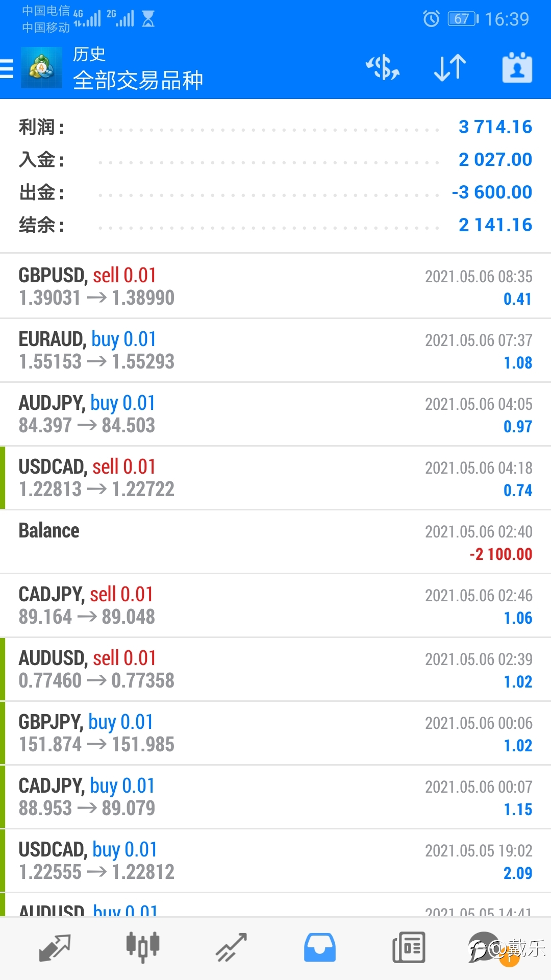The height and width of the screenshot is (980, 551).
Task: Tap the MetaTrader 4 app logo
Action: point(41,68)
